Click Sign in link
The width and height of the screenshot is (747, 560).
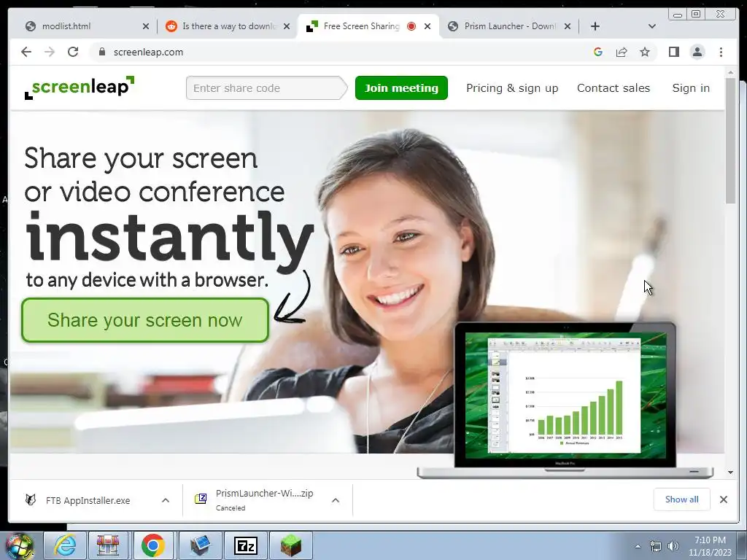[x=691, y=88]
